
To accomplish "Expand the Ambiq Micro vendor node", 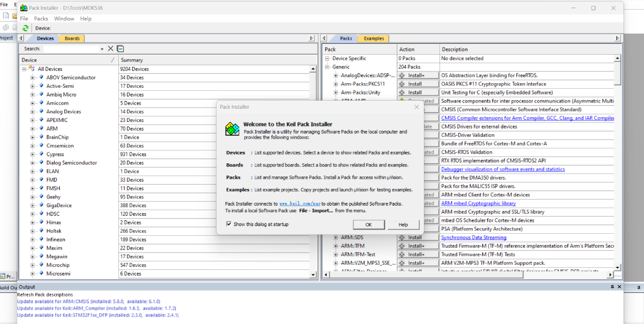I will [33, 94].
